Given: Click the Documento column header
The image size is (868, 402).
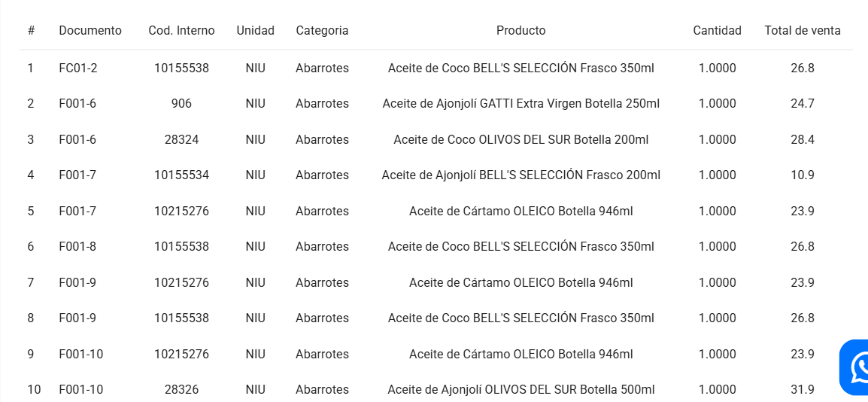Looking at the screenshot, I should (90, 31).
